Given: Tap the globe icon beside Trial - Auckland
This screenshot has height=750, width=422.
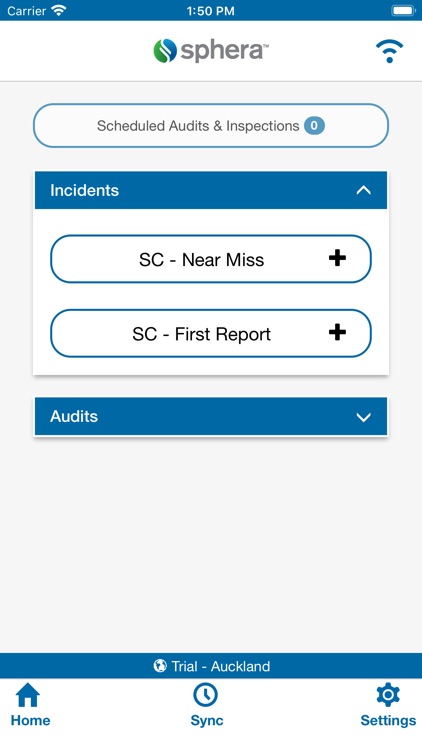Looking at the screenshot, I should tap(160, 665).
